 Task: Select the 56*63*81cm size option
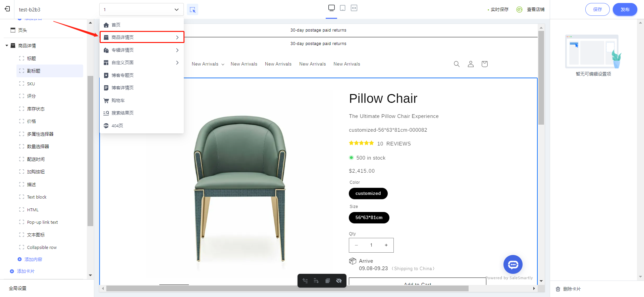pos(369,218)
